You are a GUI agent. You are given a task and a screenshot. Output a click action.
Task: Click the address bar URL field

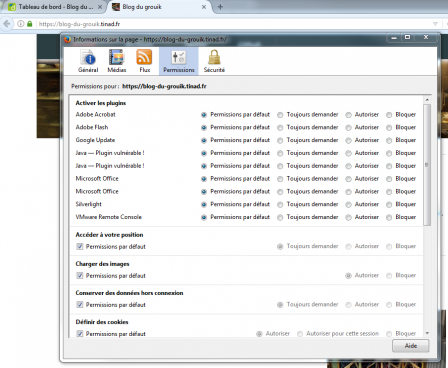pos(233,24)
